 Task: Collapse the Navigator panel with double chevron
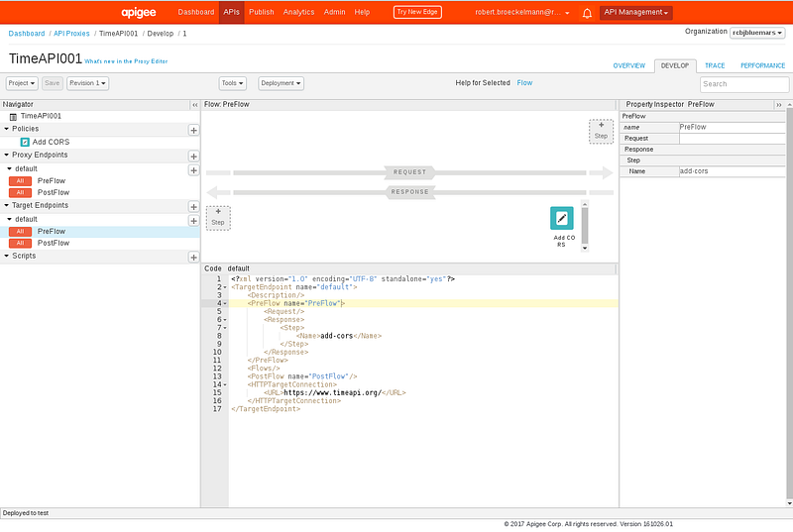click(194, 105)
